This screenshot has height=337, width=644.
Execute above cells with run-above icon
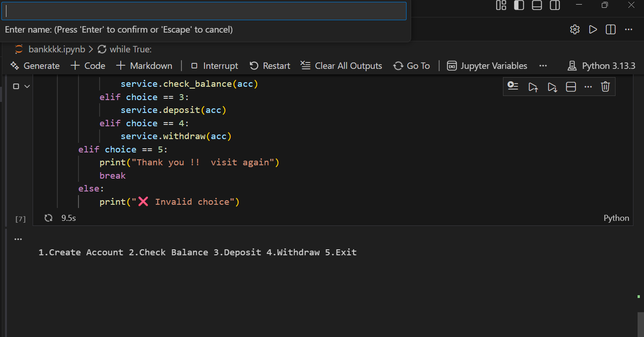click(533, 87)
